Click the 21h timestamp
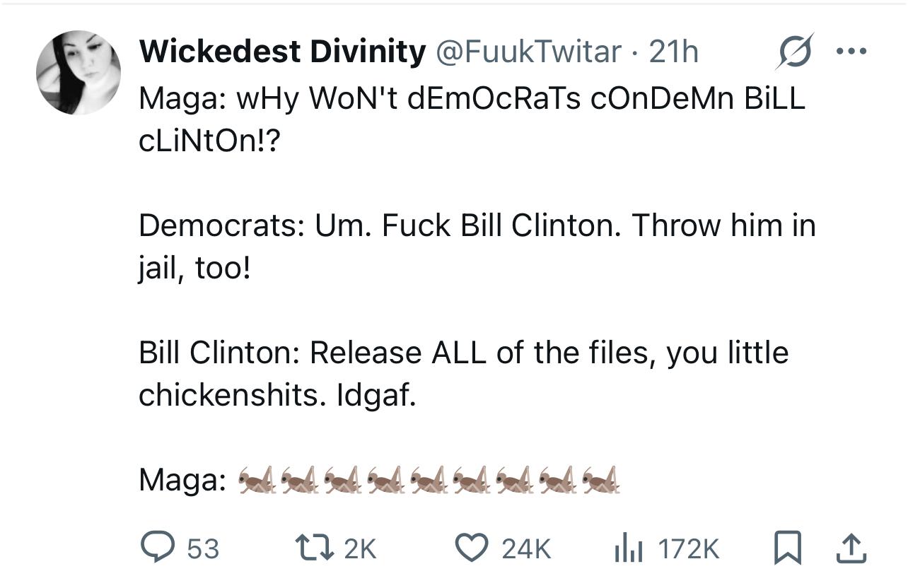This screenshot has width=908, height=588. (x=673, y=51)
